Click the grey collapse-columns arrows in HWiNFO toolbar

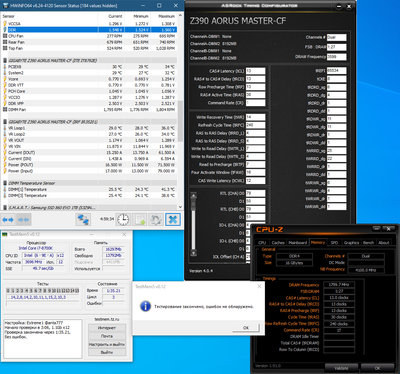click(23, 220)
